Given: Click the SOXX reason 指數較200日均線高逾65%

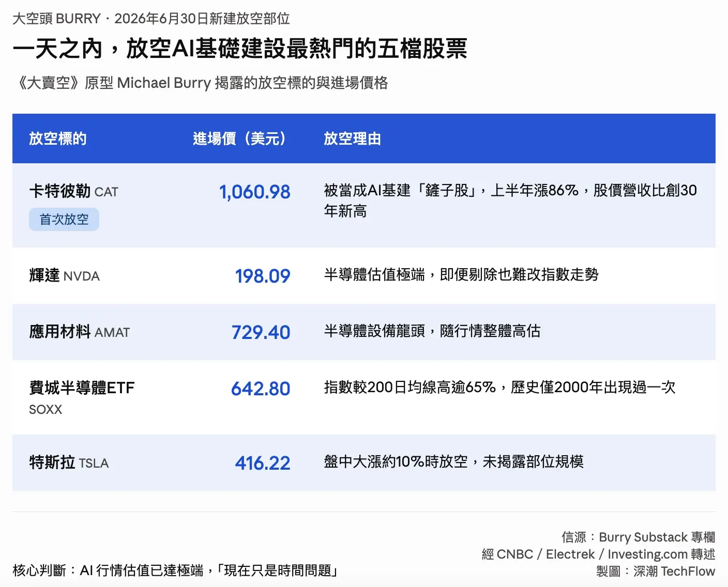Looking at the screenshot, I should (x=410, y=387).
